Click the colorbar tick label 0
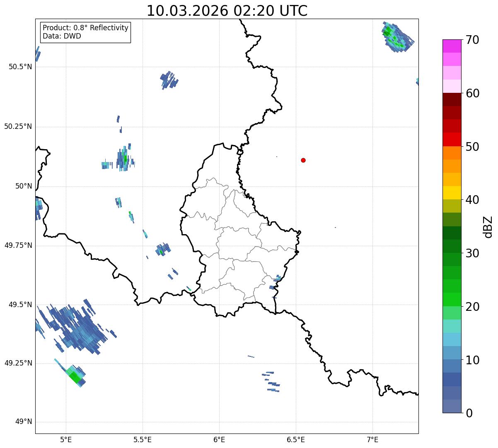The image size is (498, 448). (469, 413)
